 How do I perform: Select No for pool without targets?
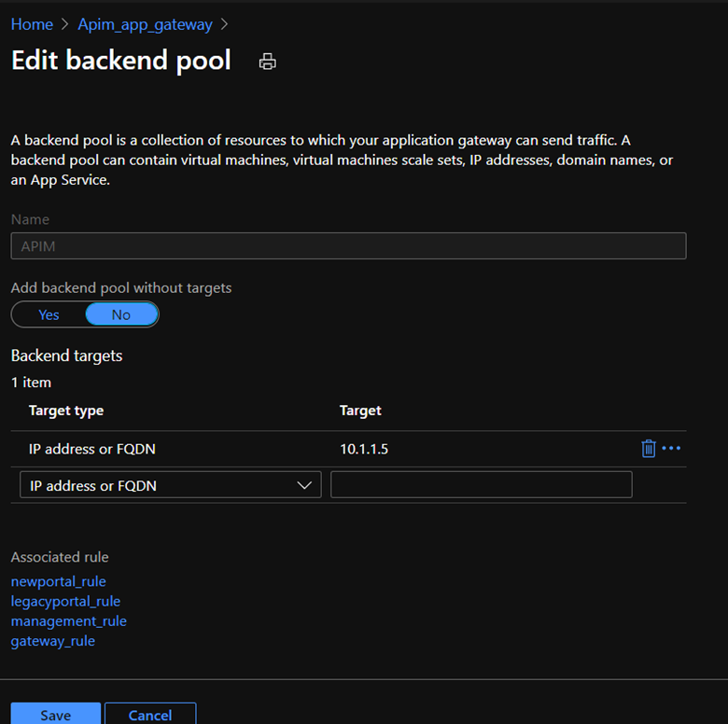point(121,314)
